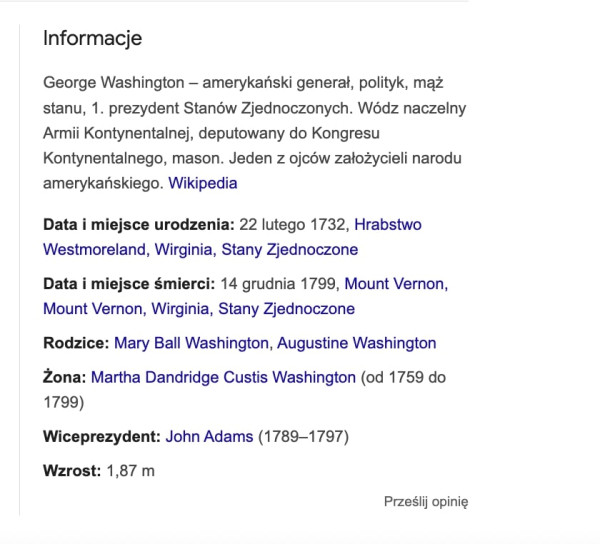Click Stany Zjednoczone in the birthplace line
The width and height of the screenshot is (600, 544).
[x=289, y=249]
